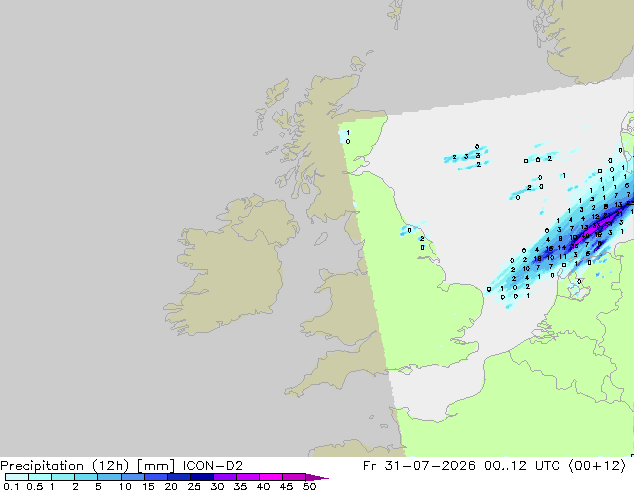Click the legend label '0.1'
This screenshot has height=490, width=634.
(11, 486)
